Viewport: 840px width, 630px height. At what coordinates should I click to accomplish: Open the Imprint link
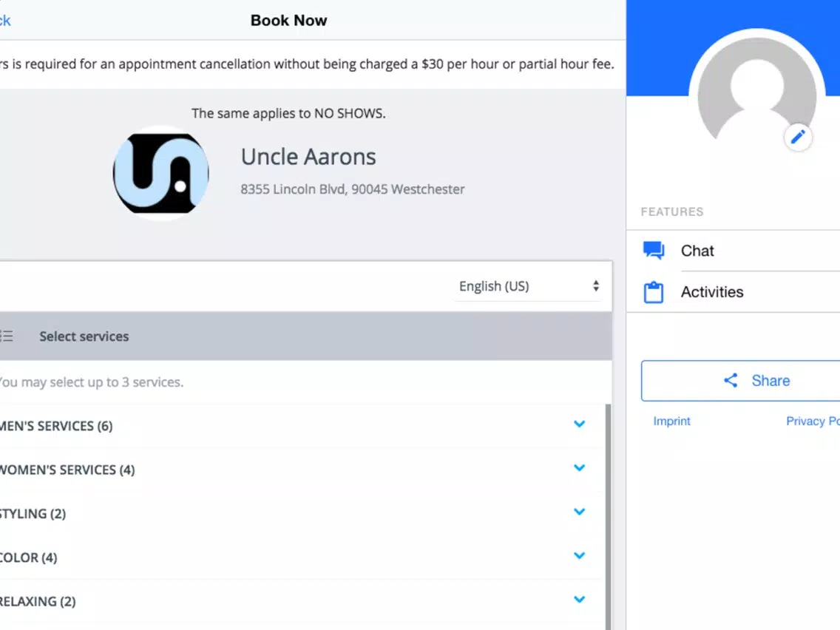672,421
